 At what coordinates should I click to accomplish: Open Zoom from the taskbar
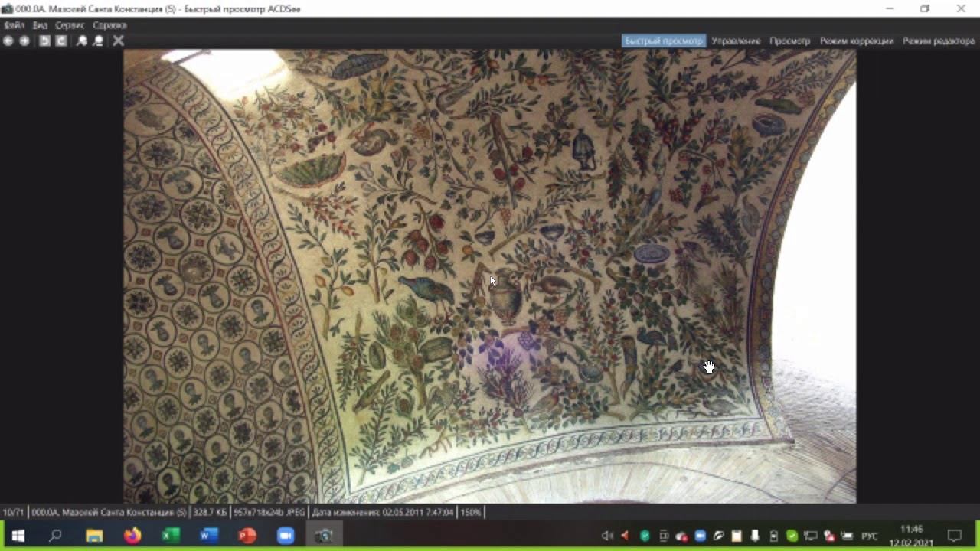coord(286,536)
